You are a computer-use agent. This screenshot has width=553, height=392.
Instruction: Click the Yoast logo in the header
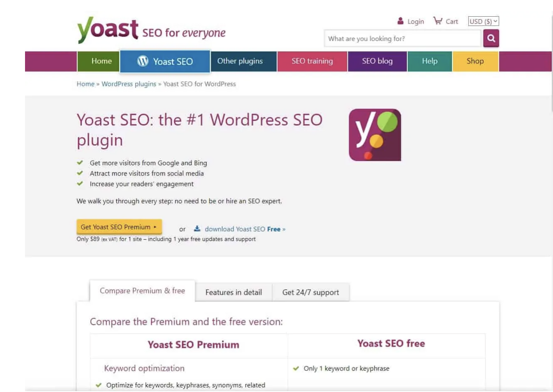coord(108,30)
